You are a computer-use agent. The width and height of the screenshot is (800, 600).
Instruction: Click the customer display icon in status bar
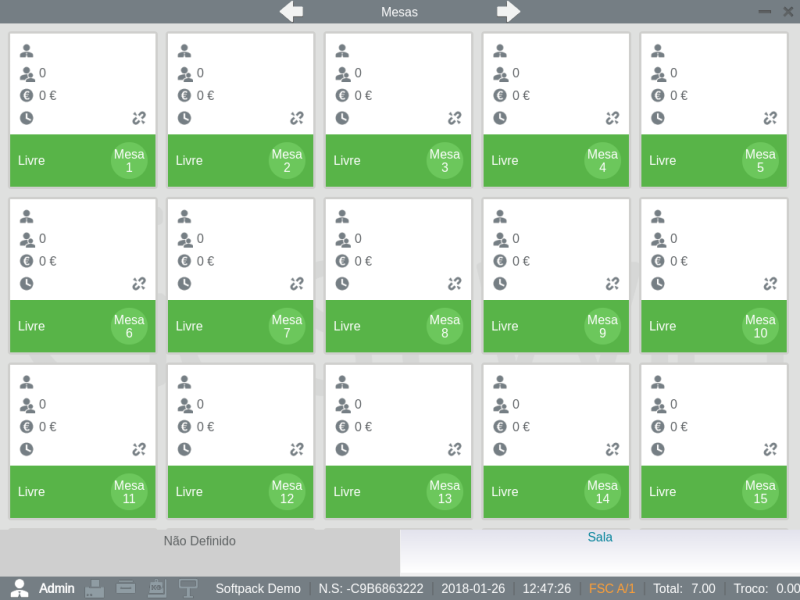(188, 588)
